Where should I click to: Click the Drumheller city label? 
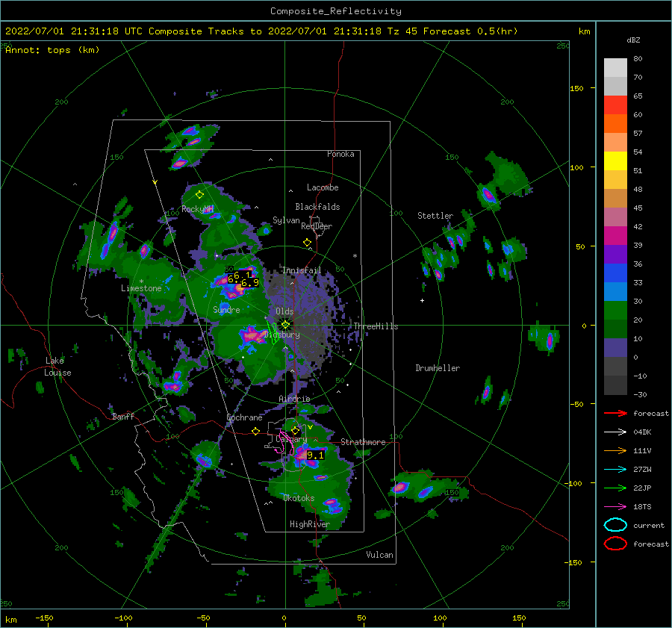pos(438,368)
